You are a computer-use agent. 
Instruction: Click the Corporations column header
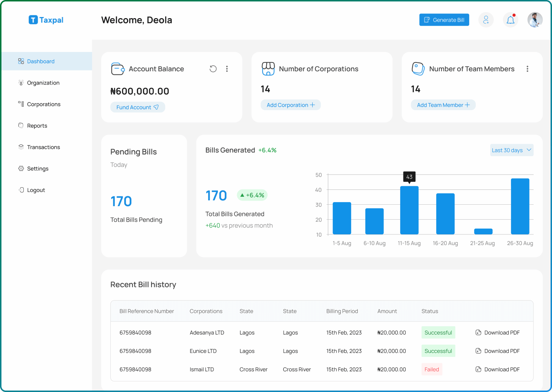pos(206,311)
